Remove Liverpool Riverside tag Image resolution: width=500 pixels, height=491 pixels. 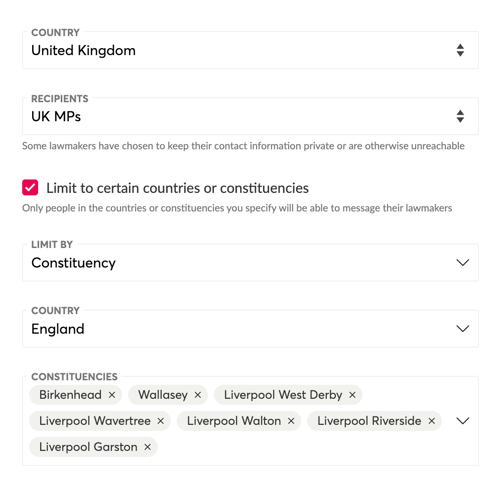click(432, 421)
